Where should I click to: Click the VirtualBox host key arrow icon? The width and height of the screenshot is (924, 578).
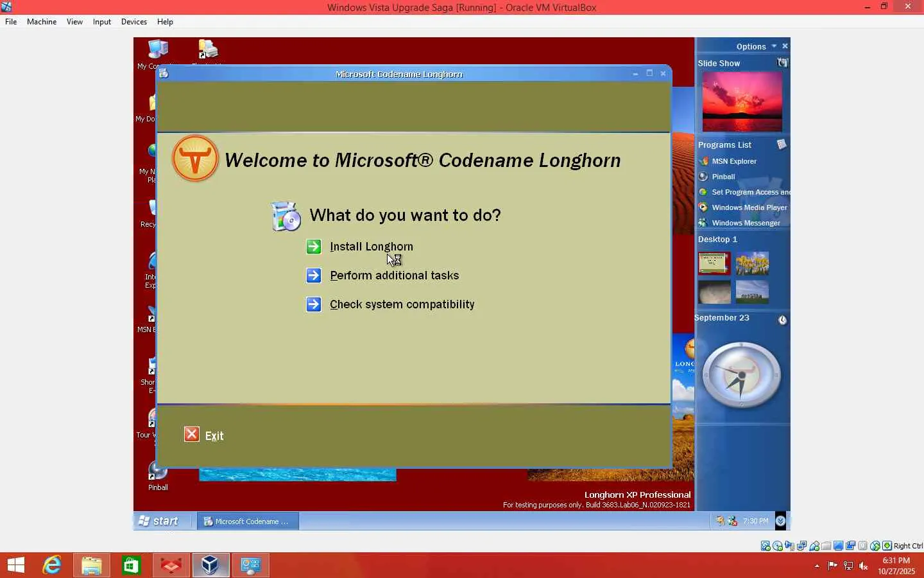[x=887, y=546]
